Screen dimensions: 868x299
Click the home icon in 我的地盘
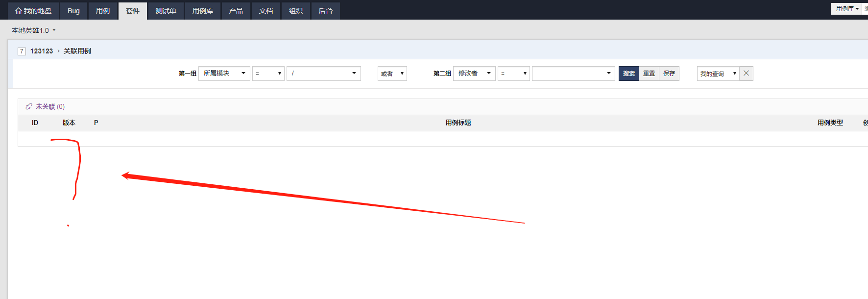[19, 11]
